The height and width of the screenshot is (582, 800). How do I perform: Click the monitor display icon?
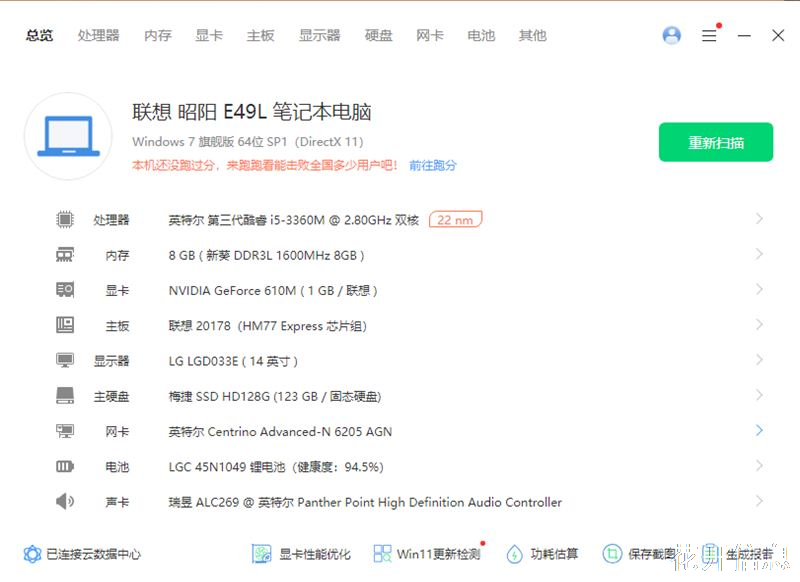pos(65,361)
